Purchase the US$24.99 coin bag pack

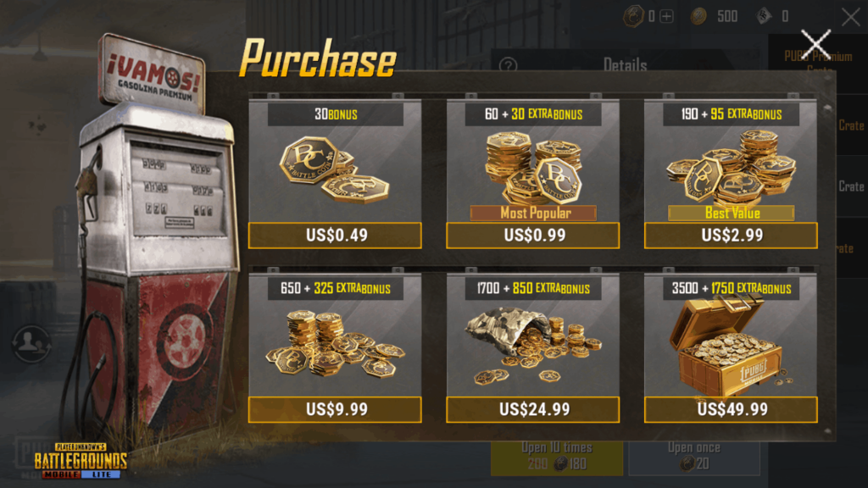532,409
